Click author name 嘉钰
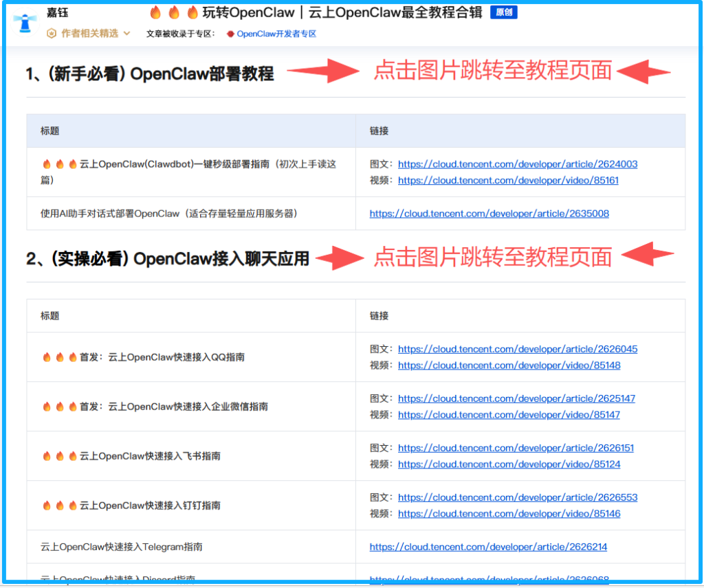This screenshot has height=588, width=704. point(58,13)
